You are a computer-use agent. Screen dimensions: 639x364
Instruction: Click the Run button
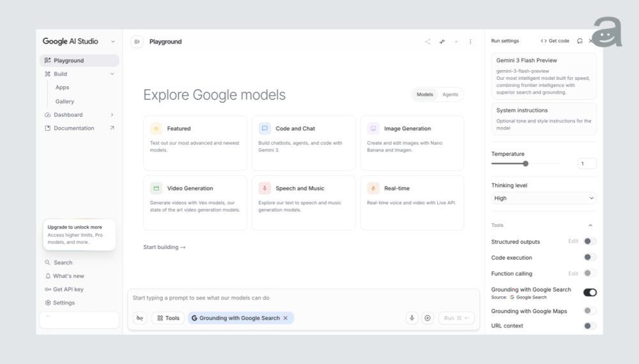(456, 318)
